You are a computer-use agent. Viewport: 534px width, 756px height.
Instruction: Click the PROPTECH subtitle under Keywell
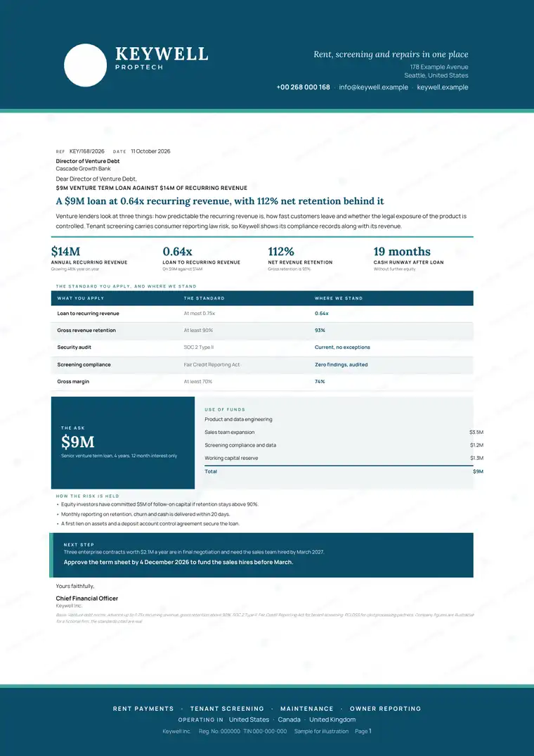pos(139,68)
